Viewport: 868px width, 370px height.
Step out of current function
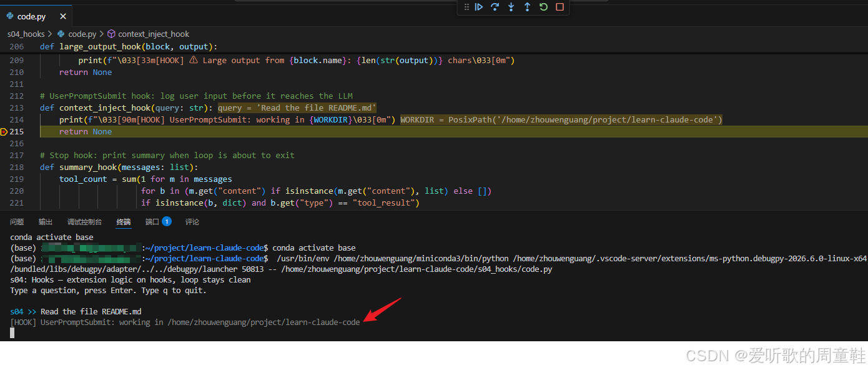coord(527,7)
